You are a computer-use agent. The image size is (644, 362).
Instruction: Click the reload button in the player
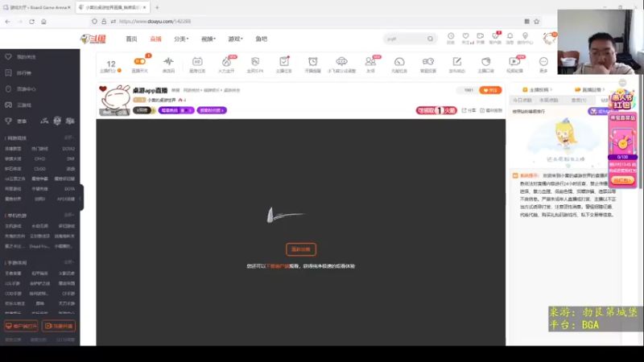point(301,249)
